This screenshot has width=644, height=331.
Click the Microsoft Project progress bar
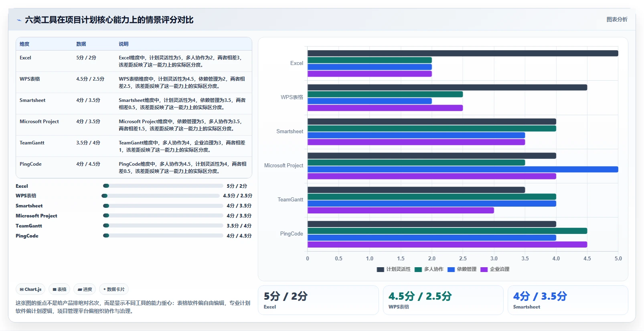coord(163,216)
